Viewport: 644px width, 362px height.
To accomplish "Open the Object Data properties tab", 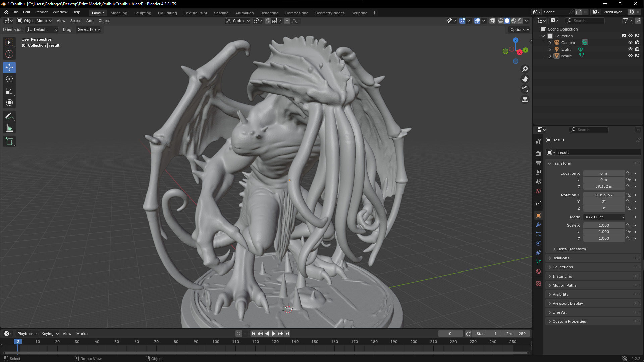I will [x=538, y=262].
